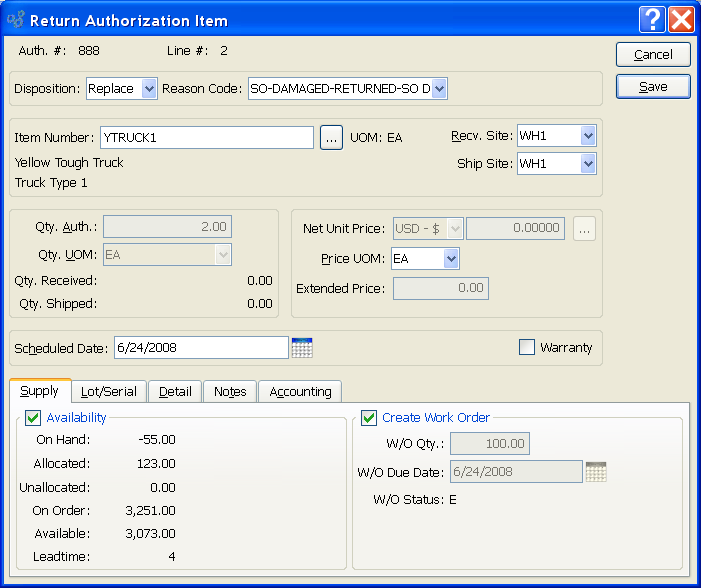Click the W/O Due Date calendar icon

[x=596, y=471]
